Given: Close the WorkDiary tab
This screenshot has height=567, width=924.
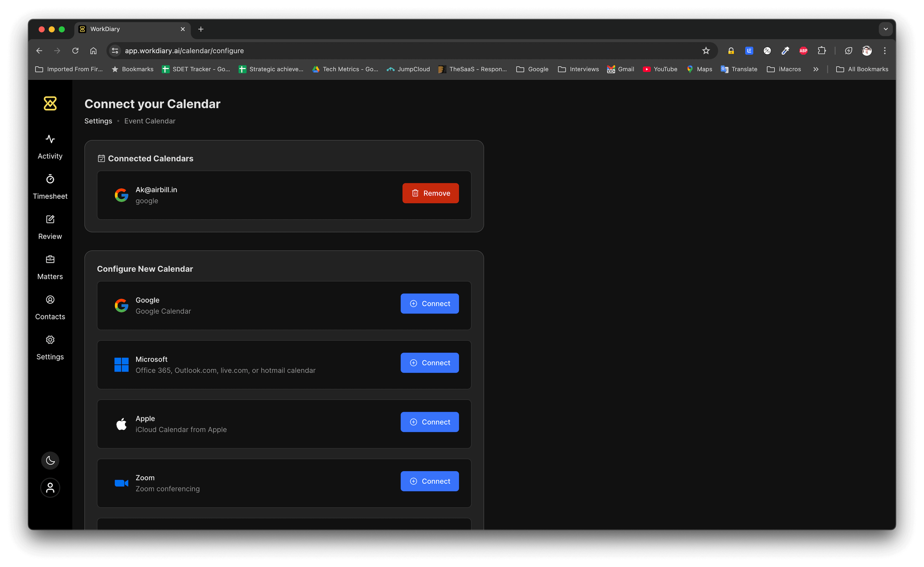Looking at the screenshot, I should [183, 29].
